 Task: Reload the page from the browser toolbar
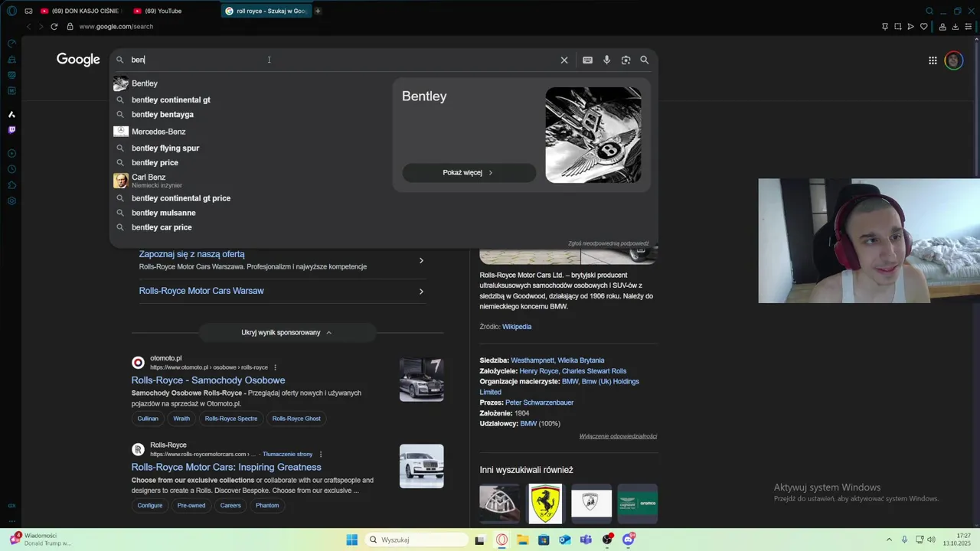(x=54, y=27)
